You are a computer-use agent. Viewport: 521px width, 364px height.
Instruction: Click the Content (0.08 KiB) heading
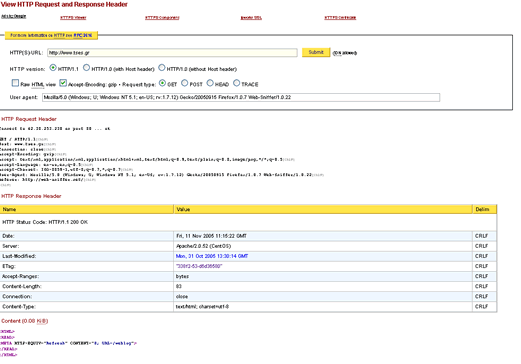pyautogui.click(x=25, y=321)
